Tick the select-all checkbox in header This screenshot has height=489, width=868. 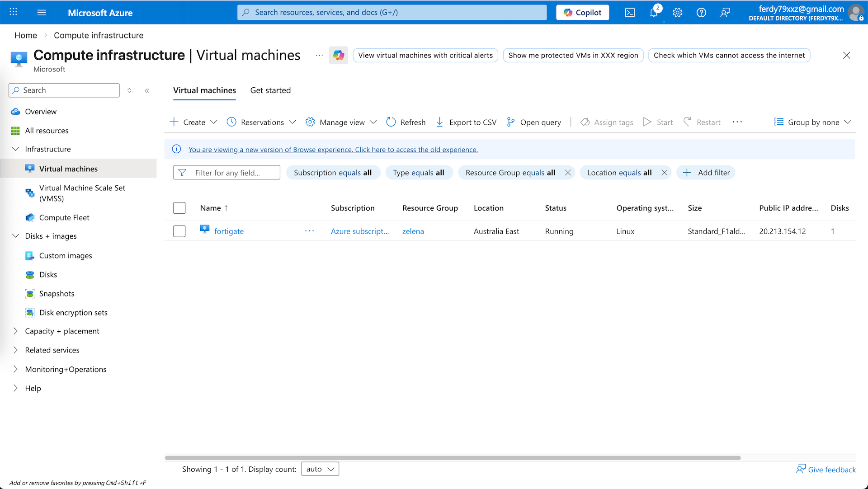click(x=179, y=208)
